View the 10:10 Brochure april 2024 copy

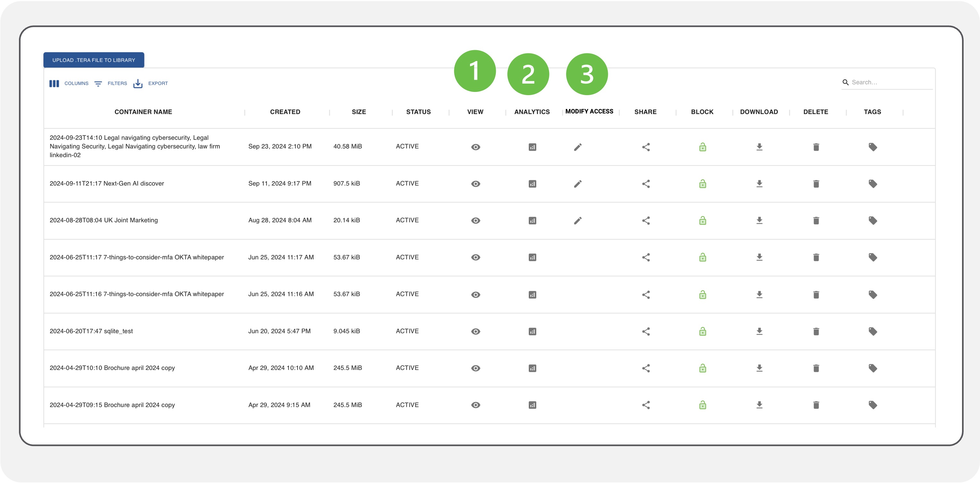(x=476, y=368)
